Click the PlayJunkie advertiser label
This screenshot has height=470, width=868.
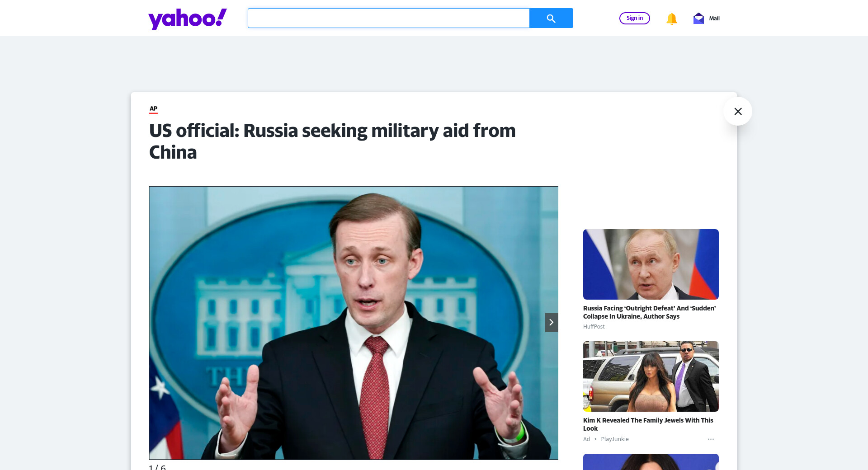tap(615, 439)
